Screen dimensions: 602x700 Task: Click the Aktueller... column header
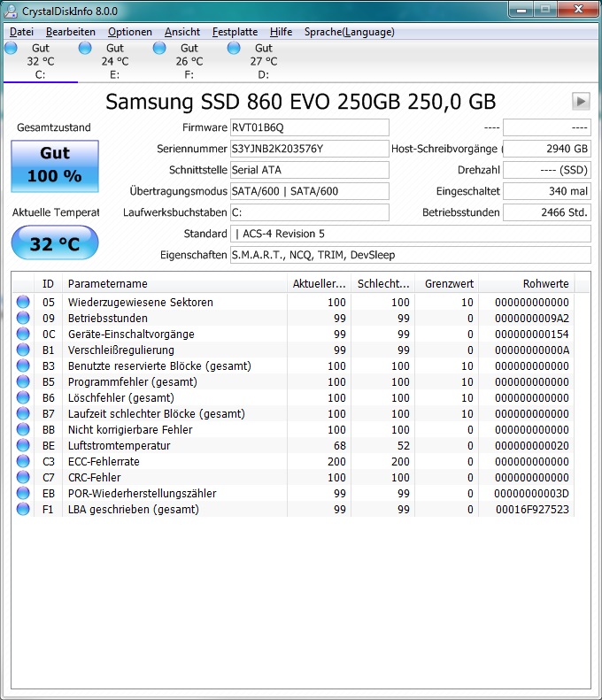319,283
